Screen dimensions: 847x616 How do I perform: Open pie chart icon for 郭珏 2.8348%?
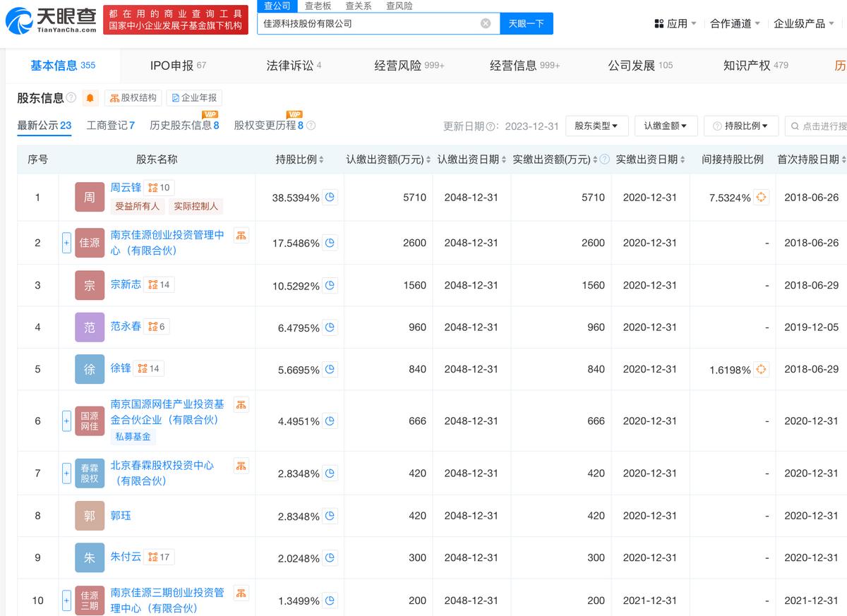[x=330, y=516]
